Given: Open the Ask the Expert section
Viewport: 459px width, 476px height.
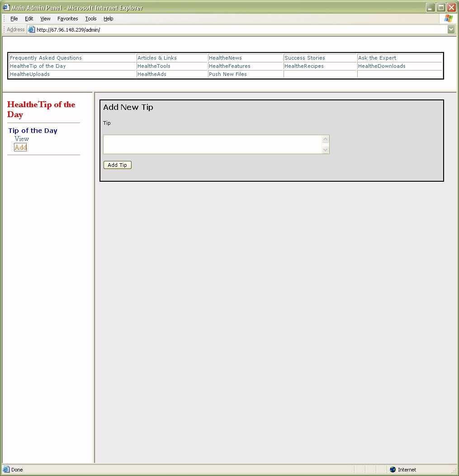Looking at the screenshot, I should [x=377, y=58].
